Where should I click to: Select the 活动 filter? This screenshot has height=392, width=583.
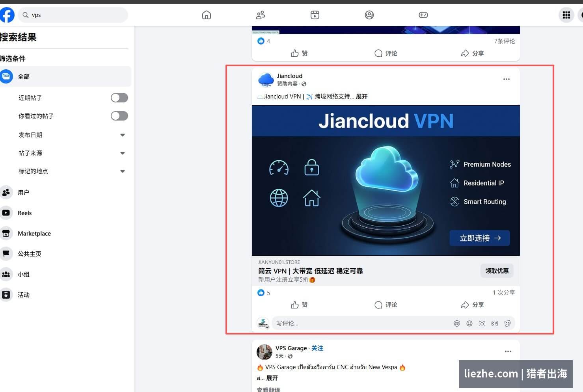pos(65,295)
